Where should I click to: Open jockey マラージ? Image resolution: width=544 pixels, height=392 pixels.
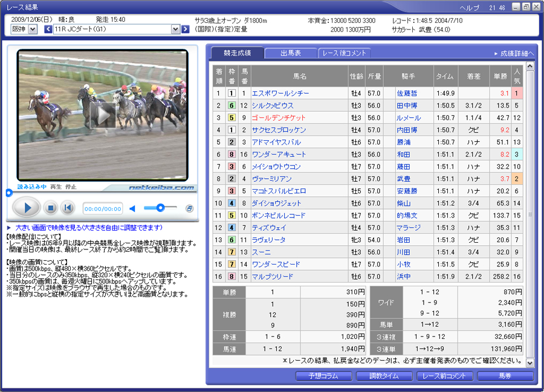point(409,228)
